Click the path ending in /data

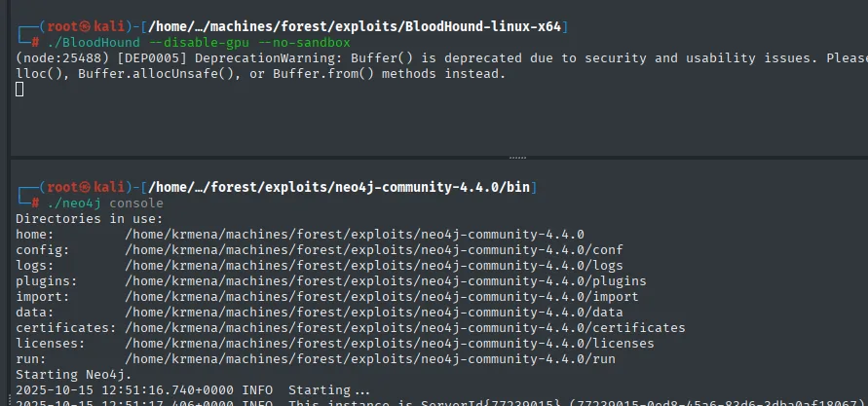[374, 312]
